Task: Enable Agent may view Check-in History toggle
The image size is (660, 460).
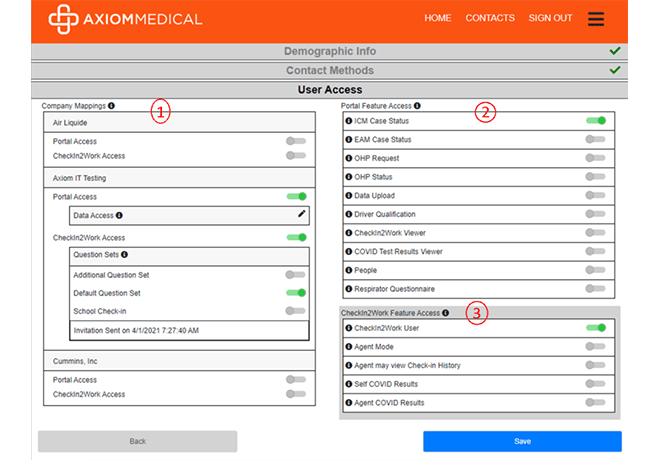Action: click(595, 365)
